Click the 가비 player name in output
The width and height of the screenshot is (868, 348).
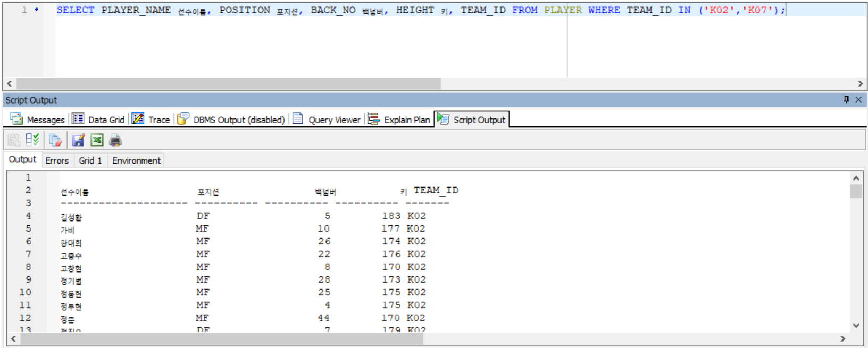[68, 230]
